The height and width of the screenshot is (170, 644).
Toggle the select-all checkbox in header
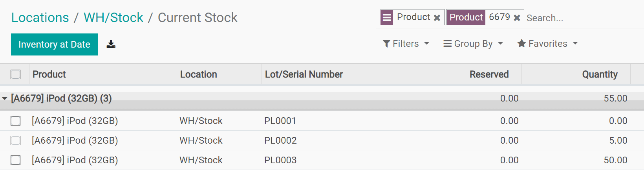click(16, 74)
